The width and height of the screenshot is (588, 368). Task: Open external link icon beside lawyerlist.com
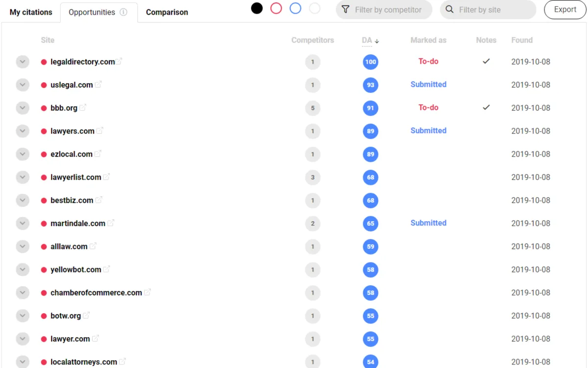pyautogui.click(x=107, y=177)
